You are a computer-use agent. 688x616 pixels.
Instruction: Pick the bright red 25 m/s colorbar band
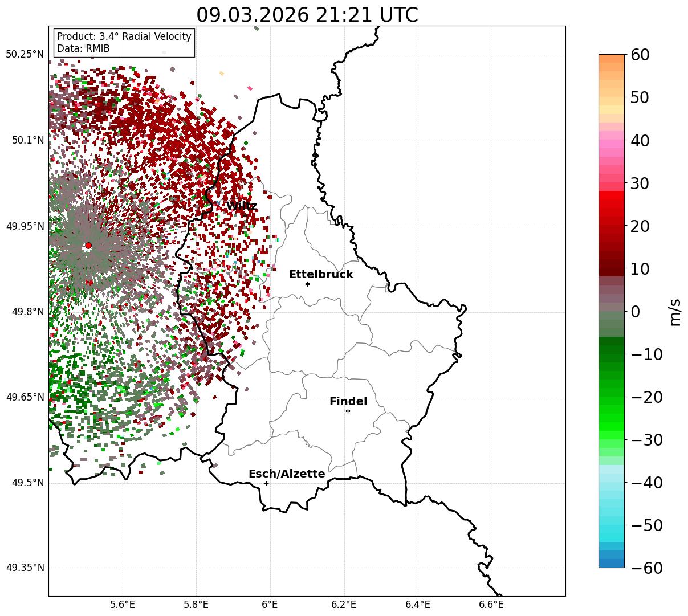(612, 204)
